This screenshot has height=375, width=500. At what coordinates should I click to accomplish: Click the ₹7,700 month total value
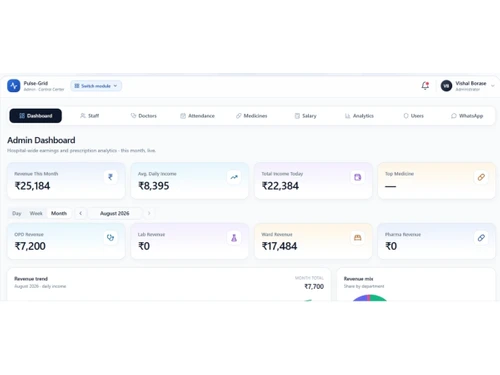point(314,286)
